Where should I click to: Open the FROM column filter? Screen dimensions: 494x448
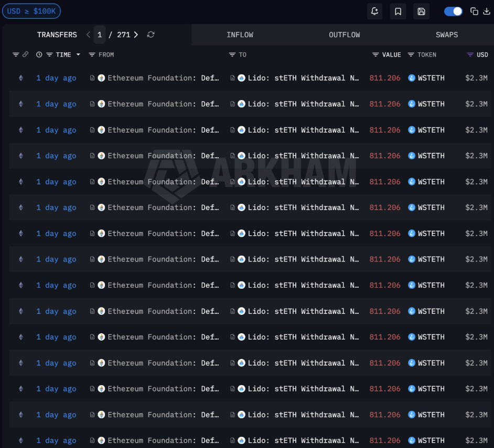tap(92, 54)
